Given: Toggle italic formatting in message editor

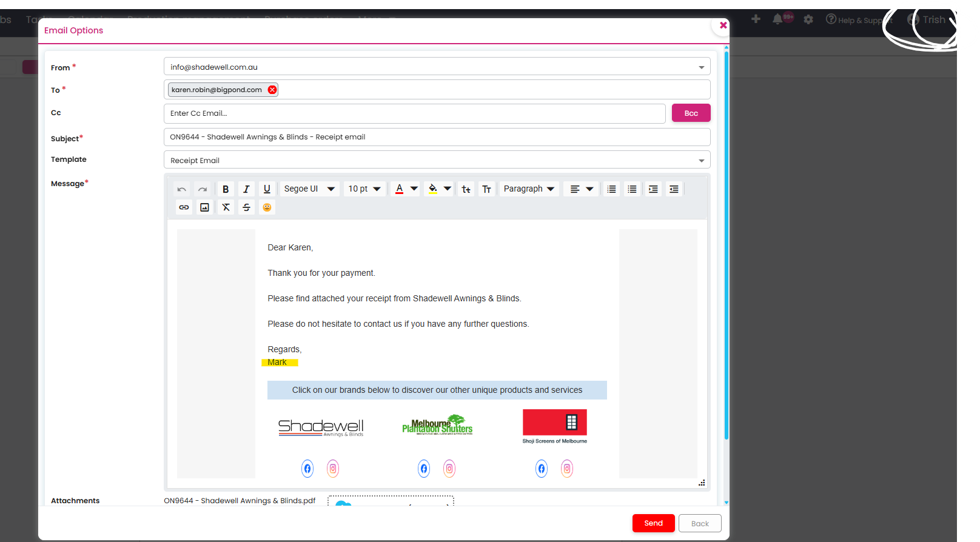Looking at the screenshot, I should [x=246, y=189].
